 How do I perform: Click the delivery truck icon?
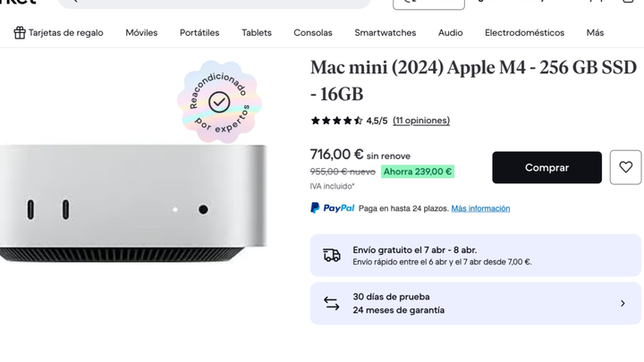click(332, 256)
